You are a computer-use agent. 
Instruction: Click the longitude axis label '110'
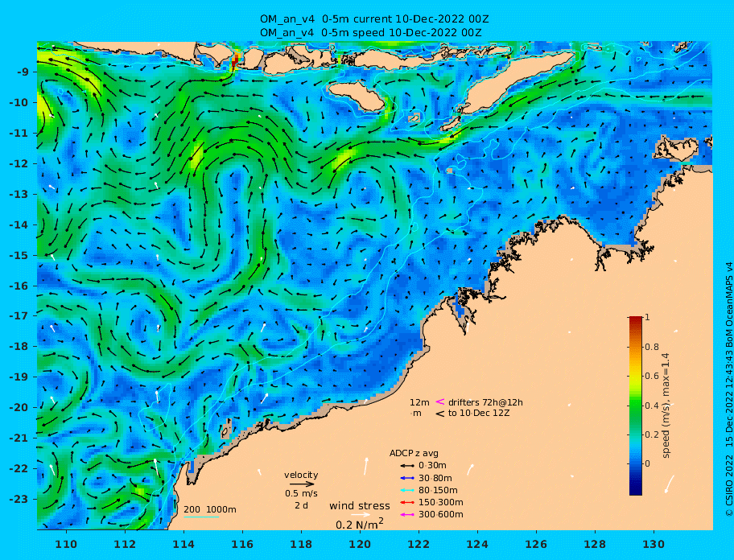pos(66,544)
